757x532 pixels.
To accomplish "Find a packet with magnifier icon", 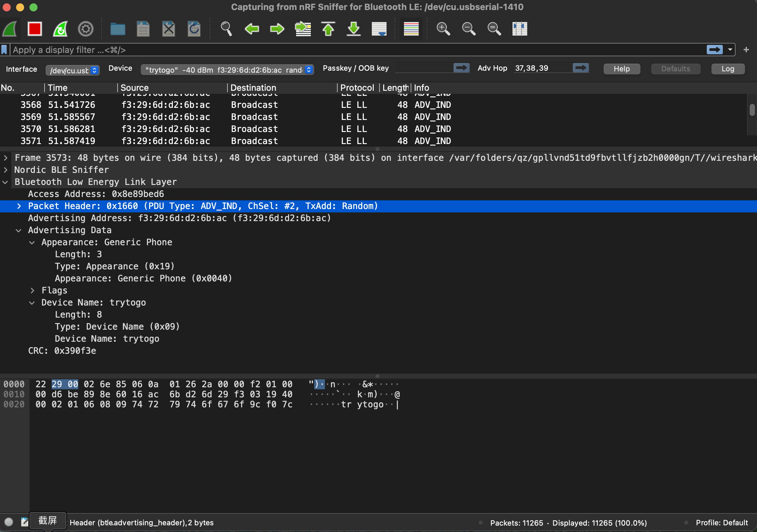I will click(x=226, y=29).
